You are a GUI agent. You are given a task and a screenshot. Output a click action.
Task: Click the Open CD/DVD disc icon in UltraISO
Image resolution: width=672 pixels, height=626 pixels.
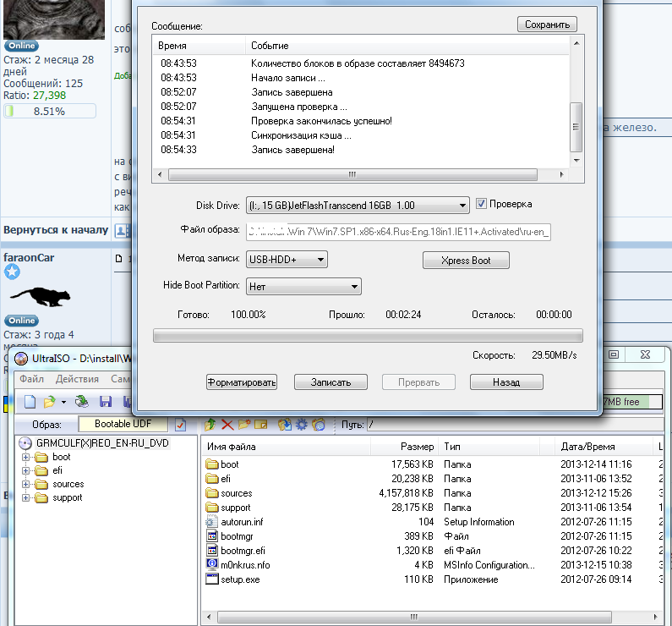point(81,402)
